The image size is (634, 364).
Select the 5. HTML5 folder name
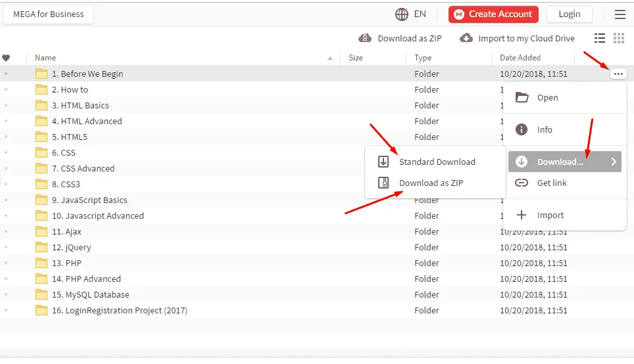click(70, 137)
